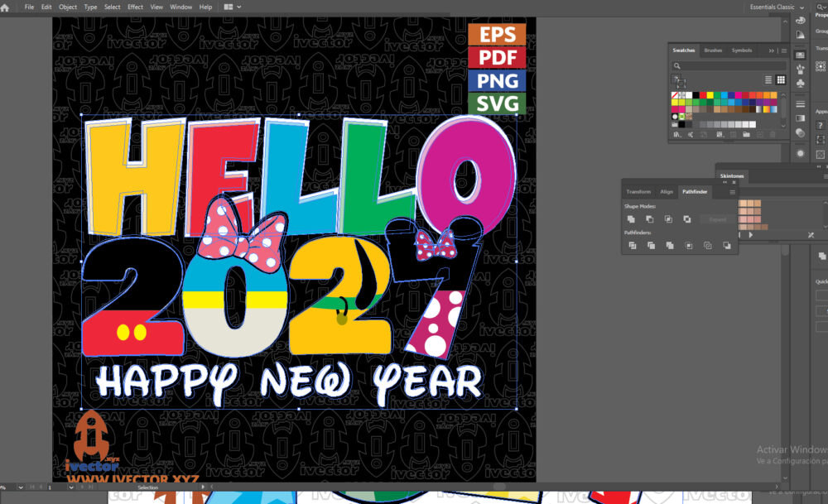828x504 pixels.
Task: Click the Home icon in the menu bar
Action: (x=5, y=7)
